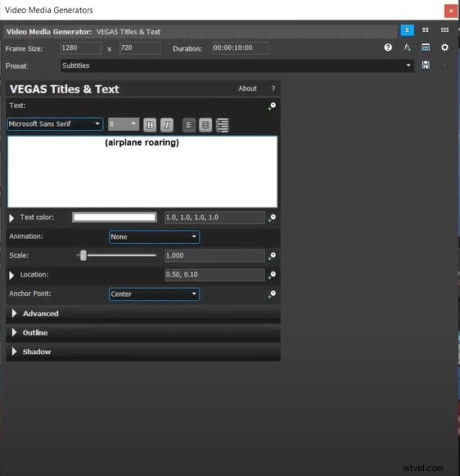
Task: Save preset with the floppy disk icon
Action: click(426, 65)
